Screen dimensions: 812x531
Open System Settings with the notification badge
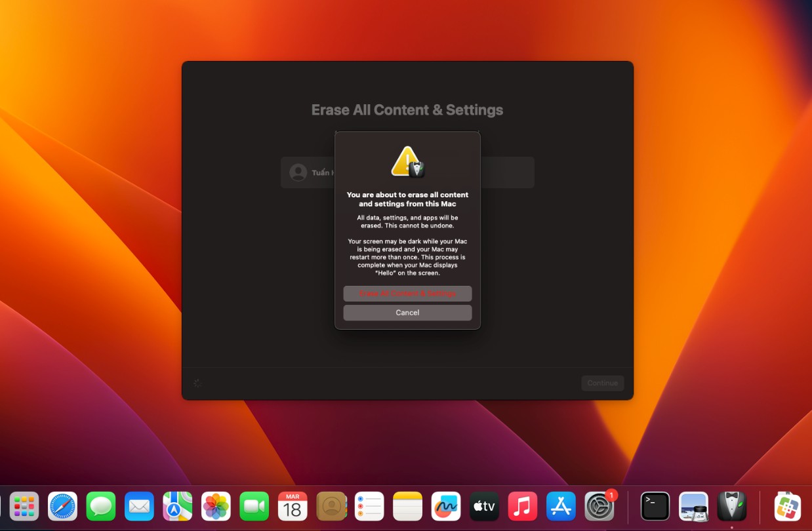click(599, 506)
